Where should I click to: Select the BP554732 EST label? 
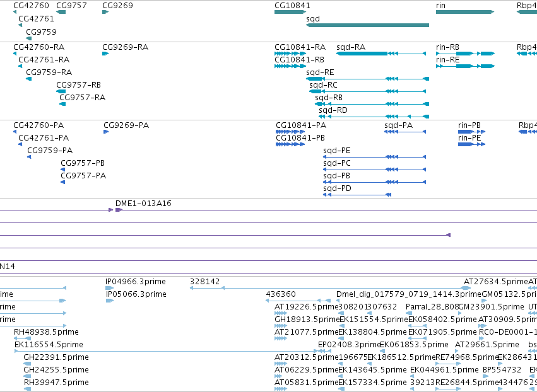pos(502,370)
